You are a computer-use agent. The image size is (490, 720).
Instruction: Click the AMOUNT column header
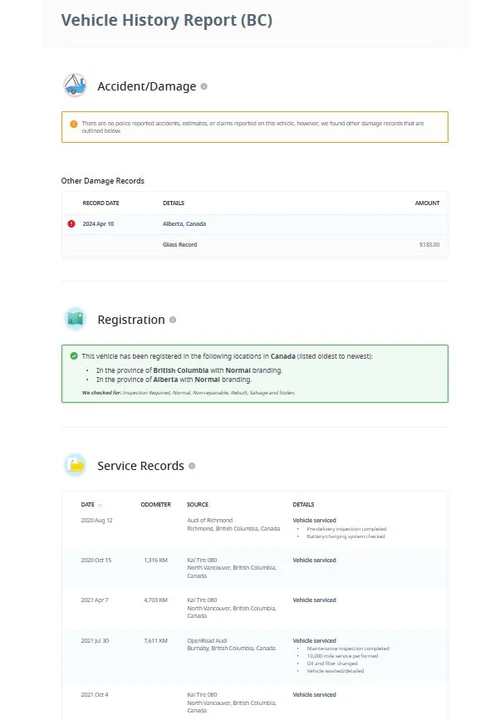[x=427, y=203]
